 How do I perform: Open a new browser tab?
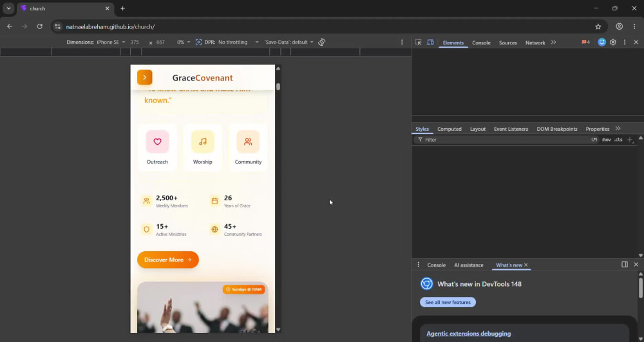122,8
